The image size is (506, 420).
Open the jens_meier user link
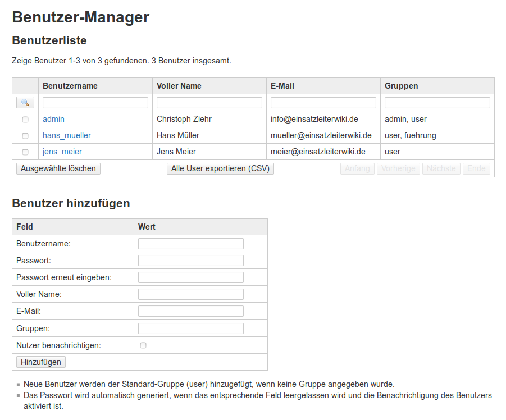(x=62, y=152)
